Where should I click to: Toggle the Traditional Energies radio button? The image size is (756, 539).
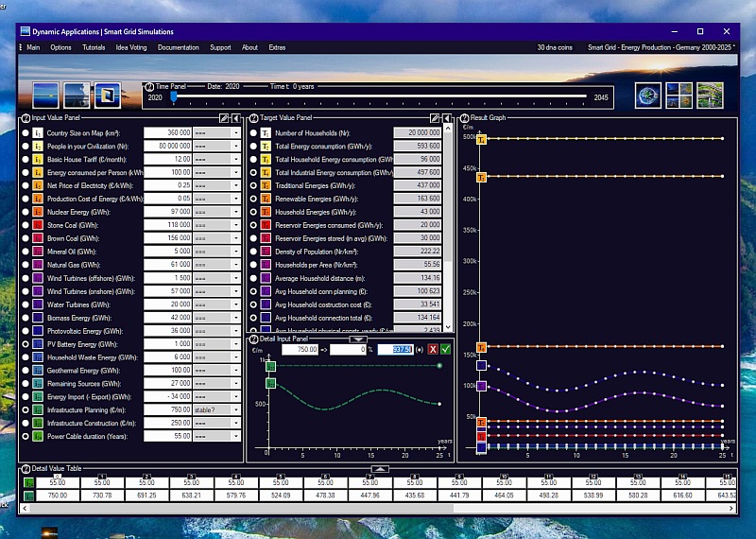point(253,185)
